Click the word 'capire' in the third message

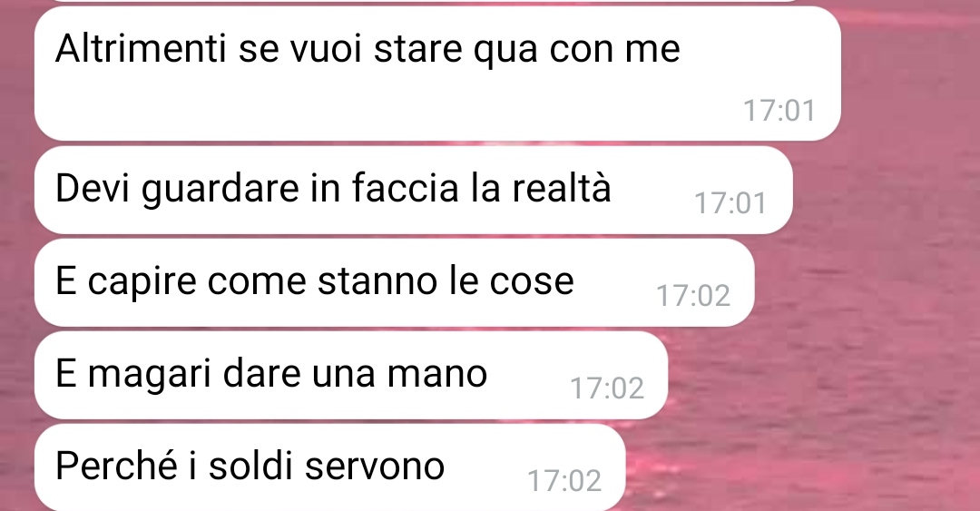pyautogui.click(x=142, y=282)
